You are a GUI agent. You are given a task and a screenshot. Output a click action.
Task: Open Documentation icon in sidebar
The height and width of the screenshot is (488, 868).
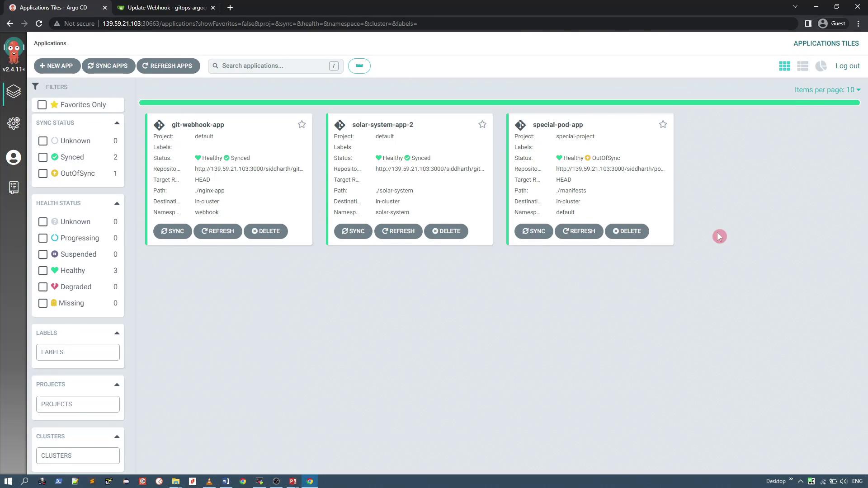(14, 188)
